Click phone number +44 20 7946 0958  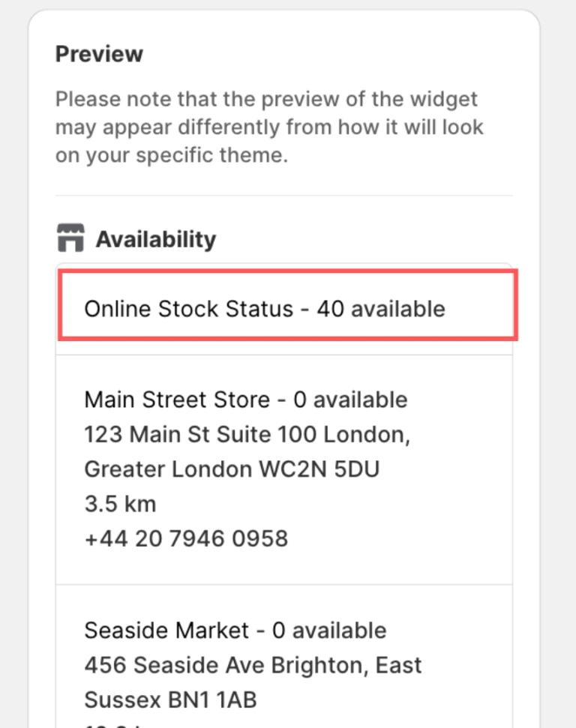coord(186,538)
